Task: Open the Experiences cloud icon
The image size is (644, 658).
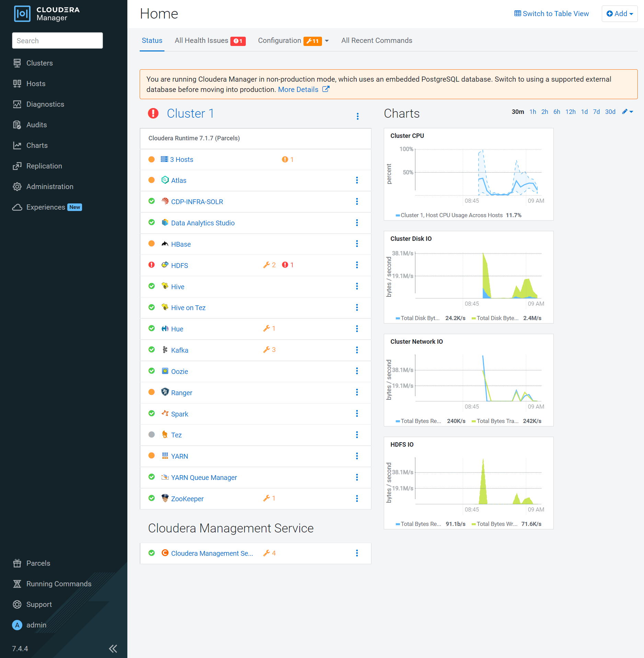Action: coord(17,207)
